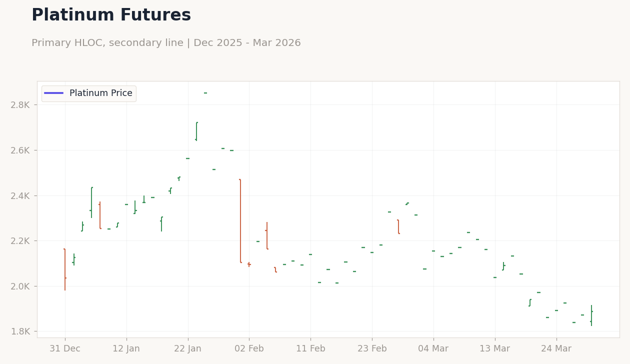Viewport: 630px width, 364px height.
Task: Click the 24 Mar x-axis label
Action: pos(556,349)
